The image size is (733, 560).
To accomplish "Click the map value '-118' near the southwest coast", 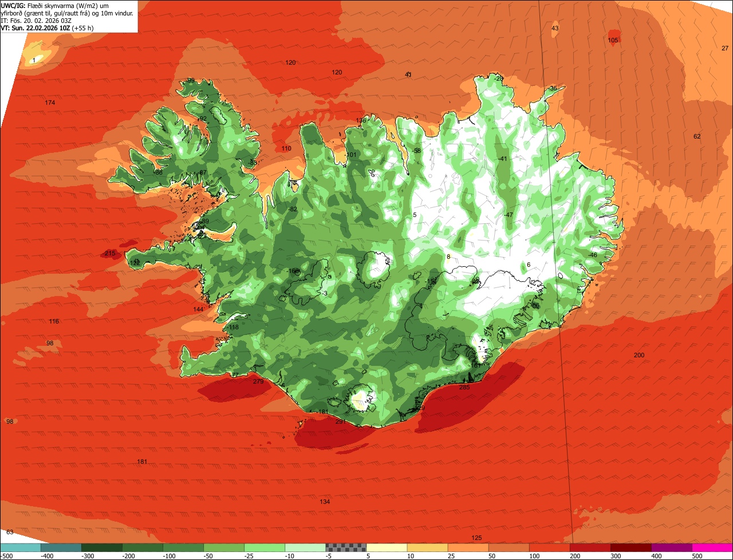I will pos(232,327).
